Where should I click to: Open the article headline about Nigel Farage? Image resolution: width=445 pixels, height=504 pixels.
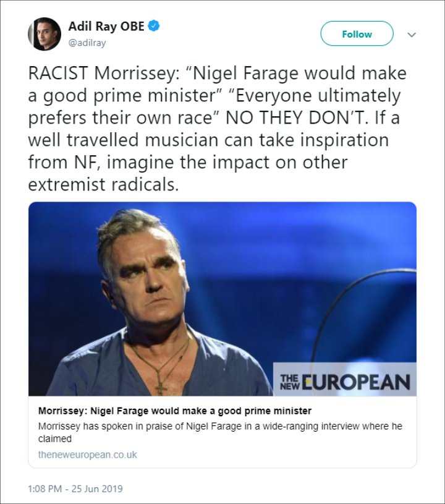(175, 411)
